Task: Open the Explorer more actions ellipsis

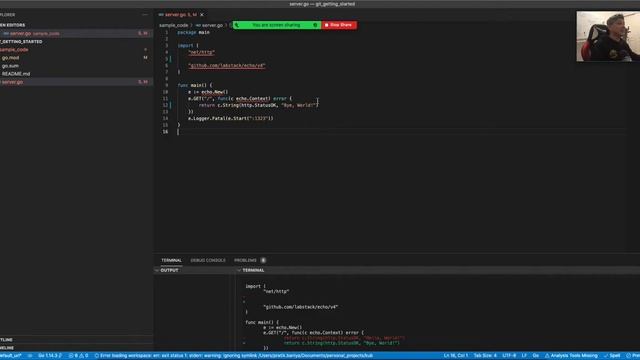Action: (x=145, y=15)
